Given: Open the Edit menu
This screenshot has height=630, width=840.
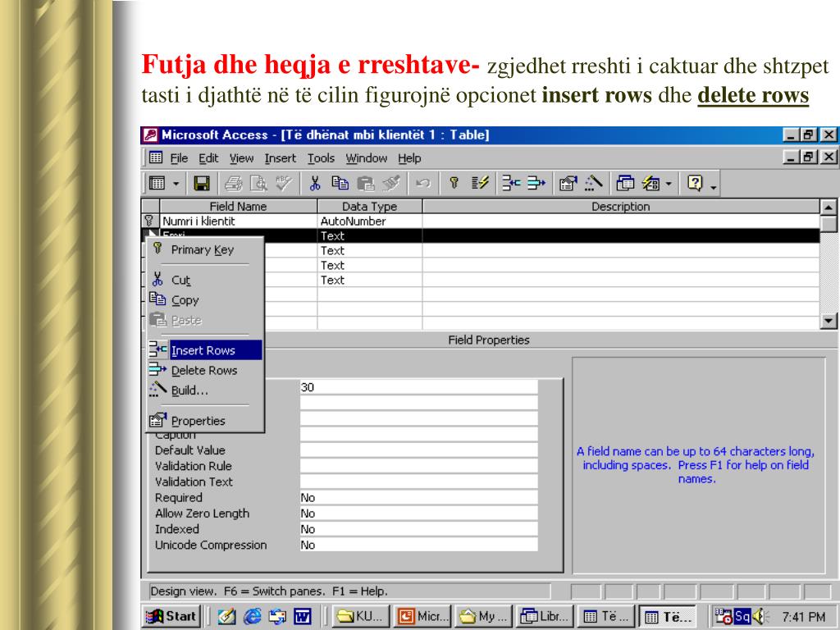Looking at the screenshot, I should pos(208,158).
